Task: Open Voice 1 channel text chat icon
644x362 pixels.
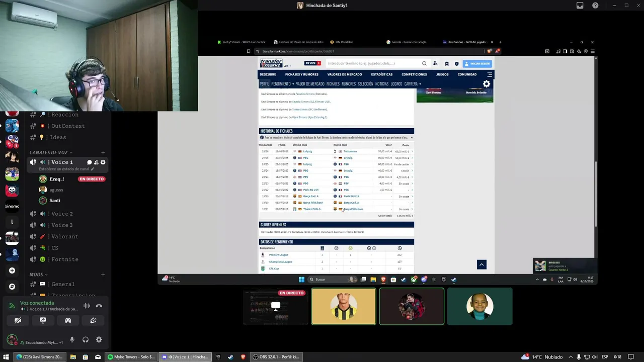Action: point(89,162)
